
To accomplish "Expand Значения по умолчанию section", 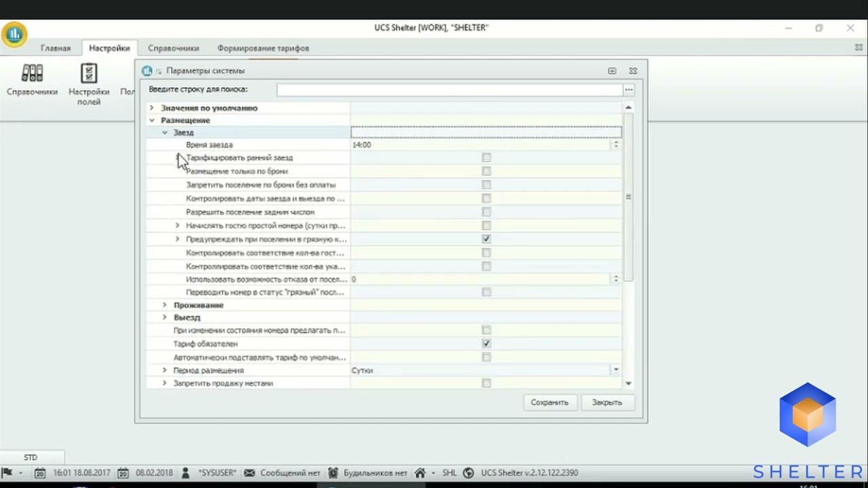I will coord(152,108).
